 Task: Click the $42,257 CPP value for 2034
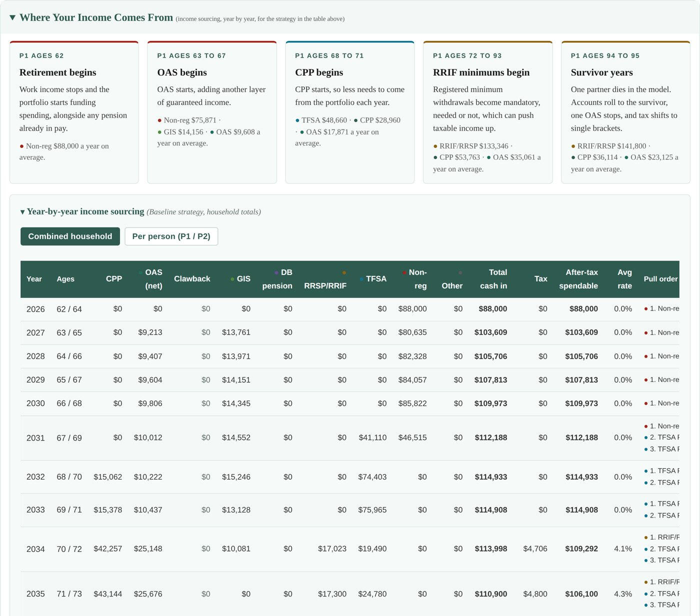(108, 549)
